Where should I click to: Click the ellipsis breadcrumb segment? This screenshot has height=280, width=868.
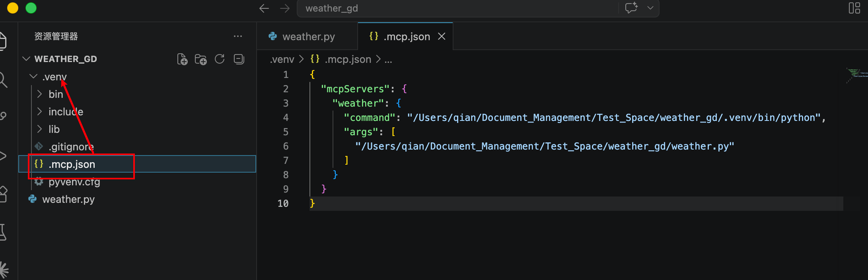click(x=388, y=60)
